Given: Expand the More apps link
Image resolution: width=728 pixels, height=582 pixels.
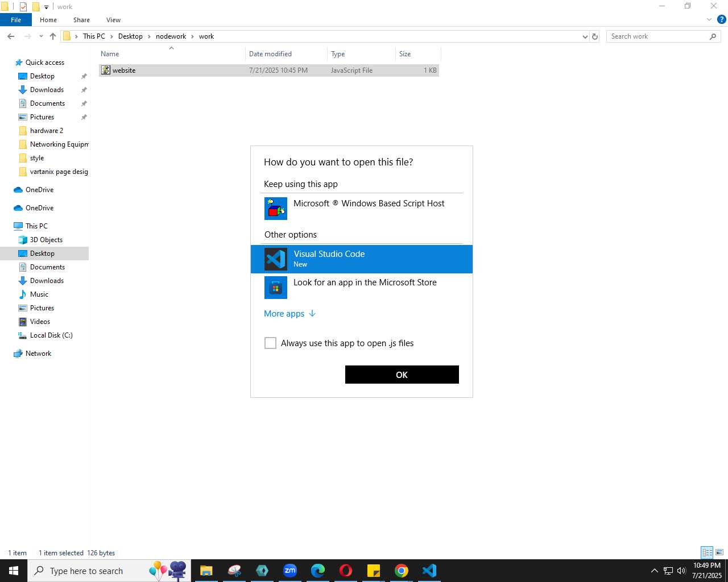Looking at the screenshot, I should [289, 314].
